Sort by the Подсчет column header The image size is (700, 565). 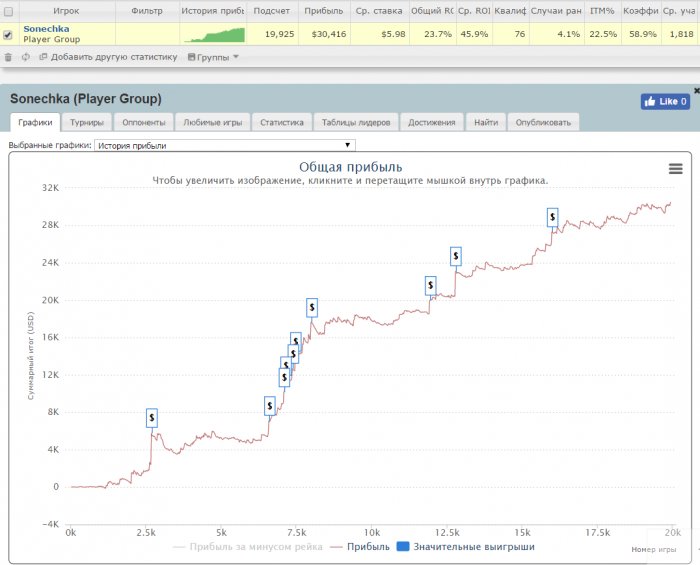pos(271,11)
